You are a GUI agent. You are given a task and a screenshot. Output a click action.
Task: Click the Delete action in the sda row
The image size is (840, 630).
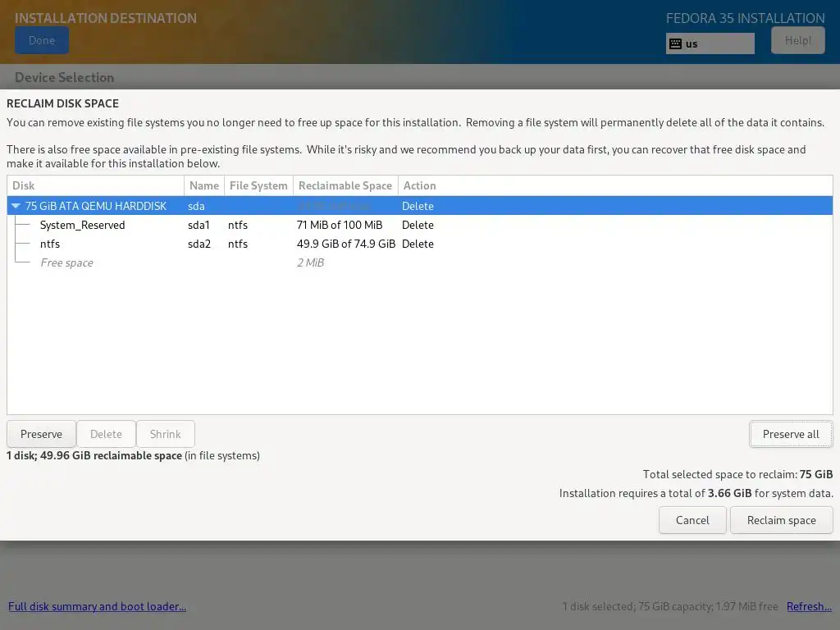(418, 206)
